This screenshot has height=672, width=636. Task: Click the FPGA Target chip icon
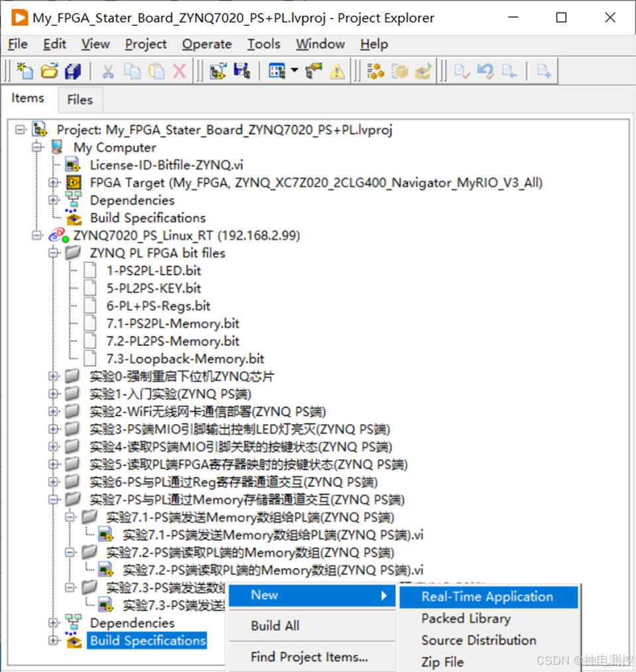pos(74,182)
